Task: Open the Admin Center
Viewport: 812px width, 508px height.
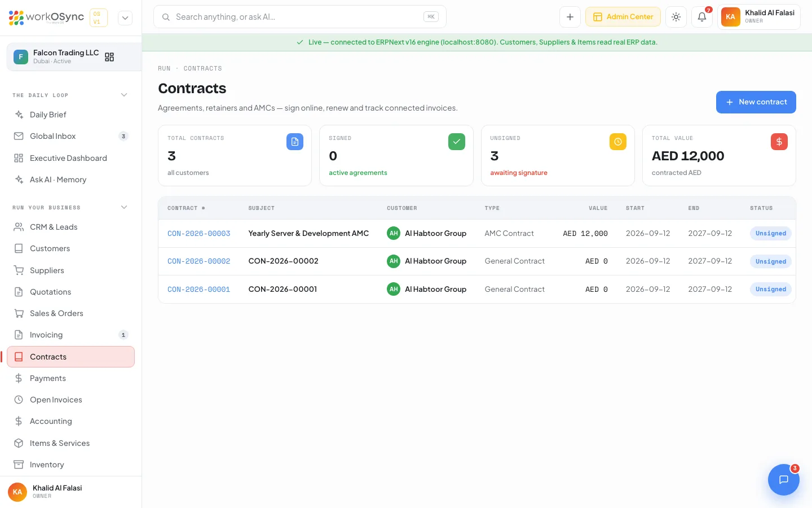Action: (623, 17)
